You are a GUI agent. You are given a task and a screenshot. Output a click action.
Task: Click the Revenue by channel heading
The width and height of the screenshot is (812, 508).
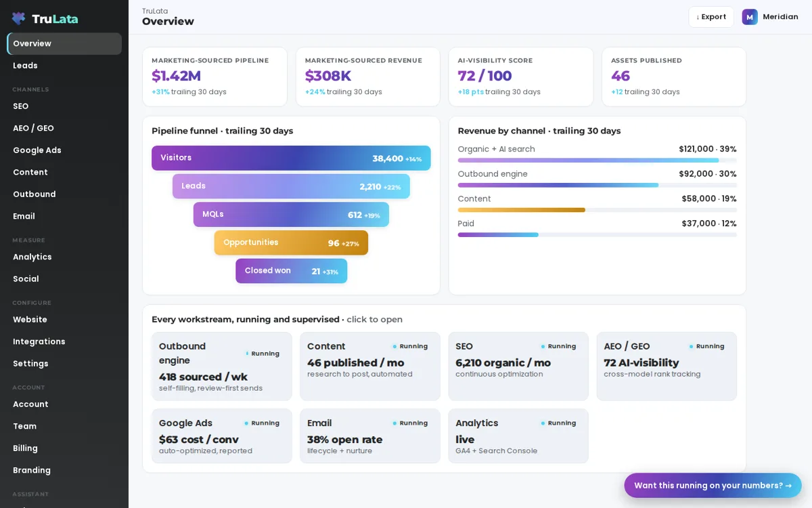point(539,131)
